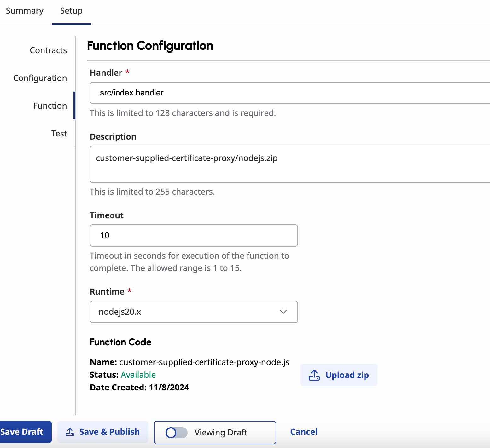Open the Test section
The image size is (490, 448).
[x=59, y=134]
